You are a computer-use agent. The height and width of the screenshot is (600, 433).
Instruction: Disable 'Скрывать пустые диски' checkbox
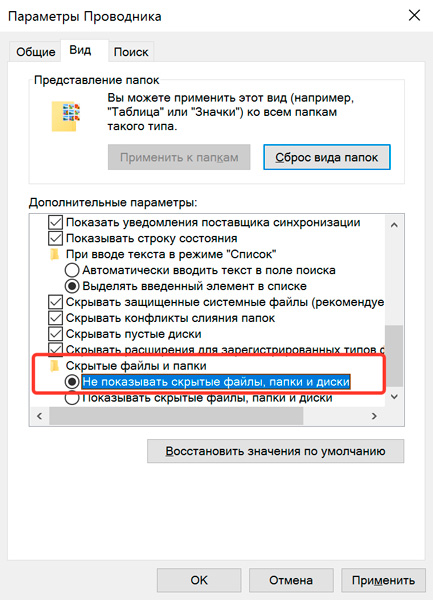pyautogui.click(x=55, y=334)
